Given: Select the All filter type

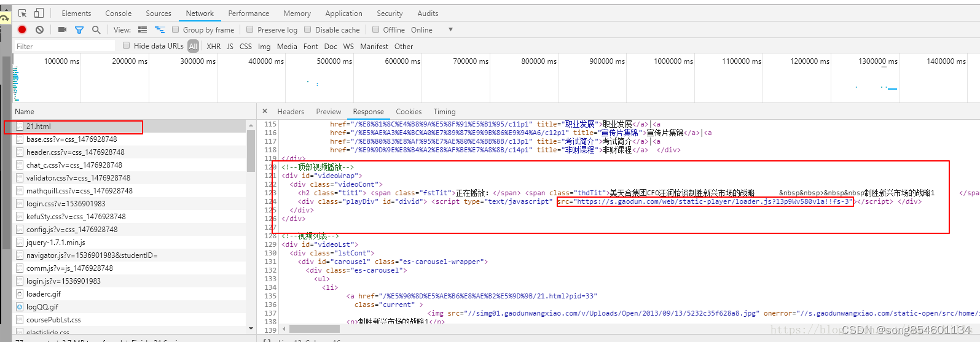Looking at the screenshot, I should 194,46.
